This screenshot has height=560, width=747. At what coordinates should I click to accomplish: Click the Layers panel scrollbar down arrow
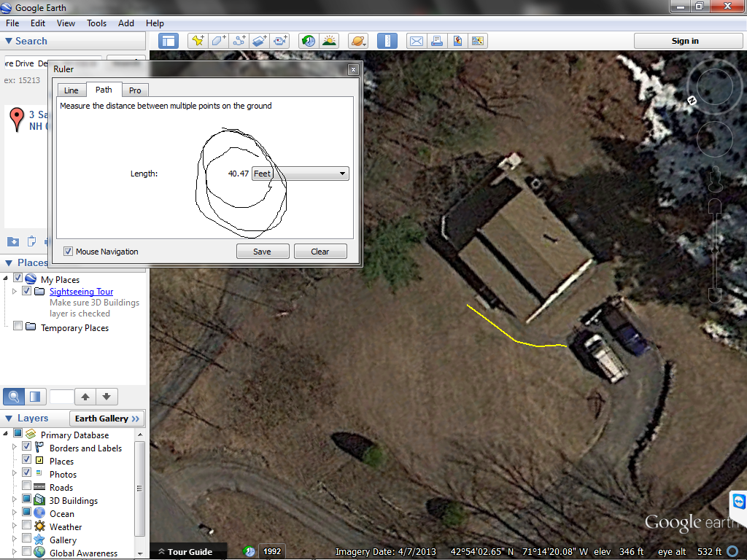click(x=139, y=554)
